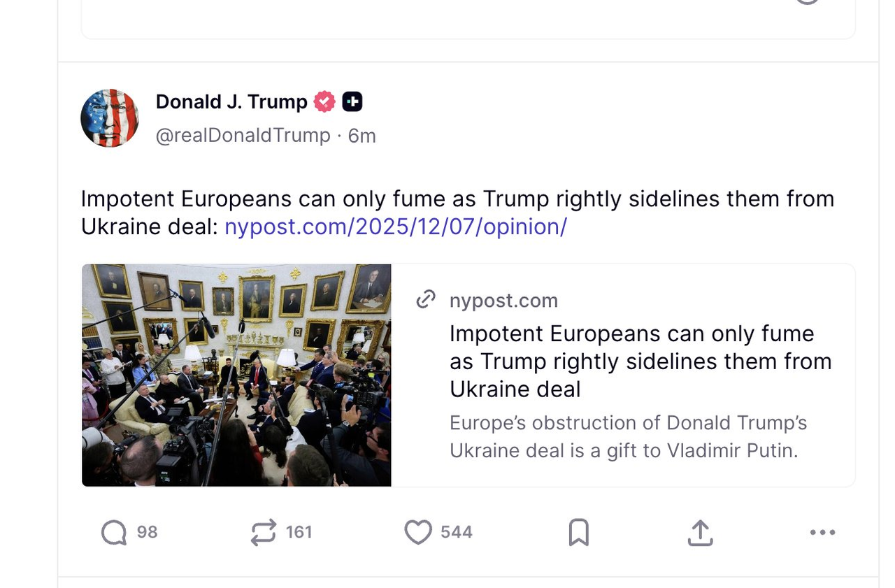View the 544 likes count

(457, 533)
